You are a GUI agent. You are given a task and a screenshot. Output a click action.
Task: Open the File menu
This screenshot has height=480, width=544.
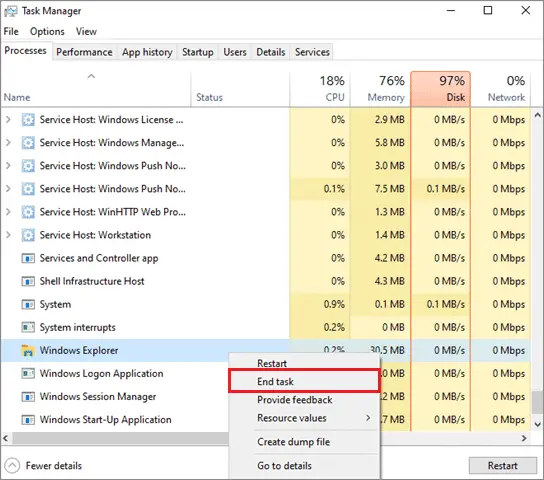[11, 32]
